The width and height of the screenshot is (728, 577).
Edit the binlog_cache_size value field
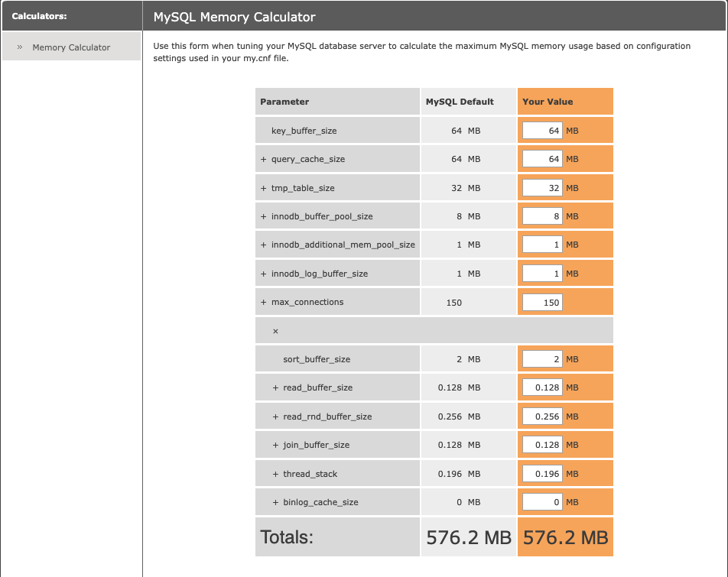tap(542, 502)
